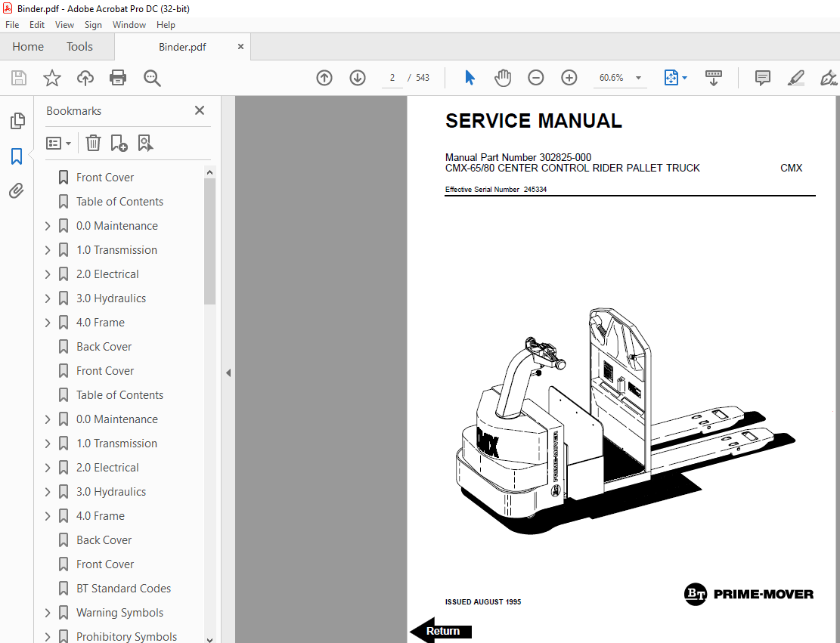Open the first Table of Contents bookmark

[x=119, y=201]
